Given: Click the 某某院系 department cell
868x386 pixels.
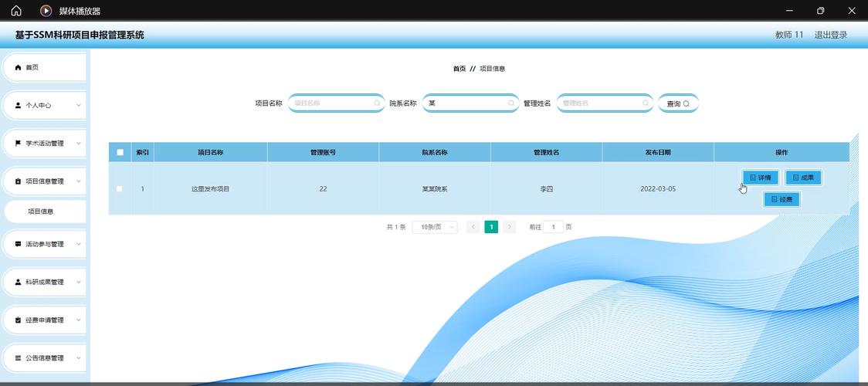Looking at the screenshot, I should pyautogui.click(x=435, y=189).
